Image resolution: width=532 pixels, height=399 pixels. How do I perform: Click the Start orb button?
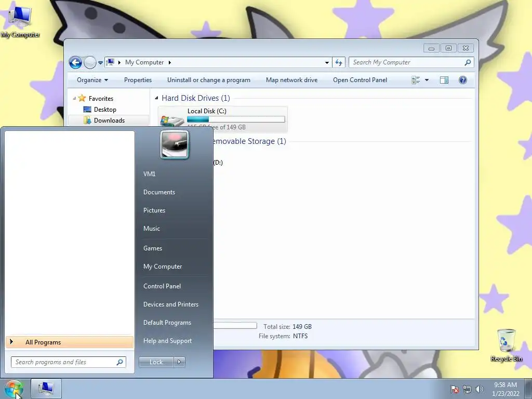tap(14, 389)
